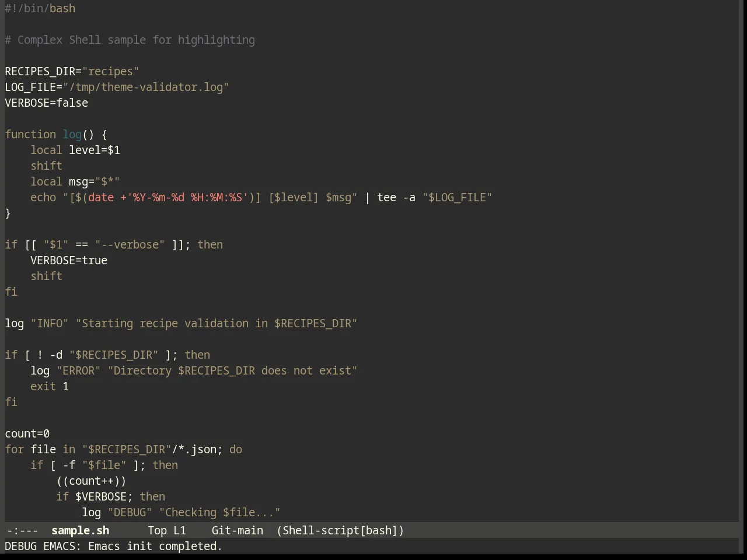The height and width of the screenshot is (560, 747).
Task: Click the RECIPES_DIR variable assignment
Action: [72, 71]
